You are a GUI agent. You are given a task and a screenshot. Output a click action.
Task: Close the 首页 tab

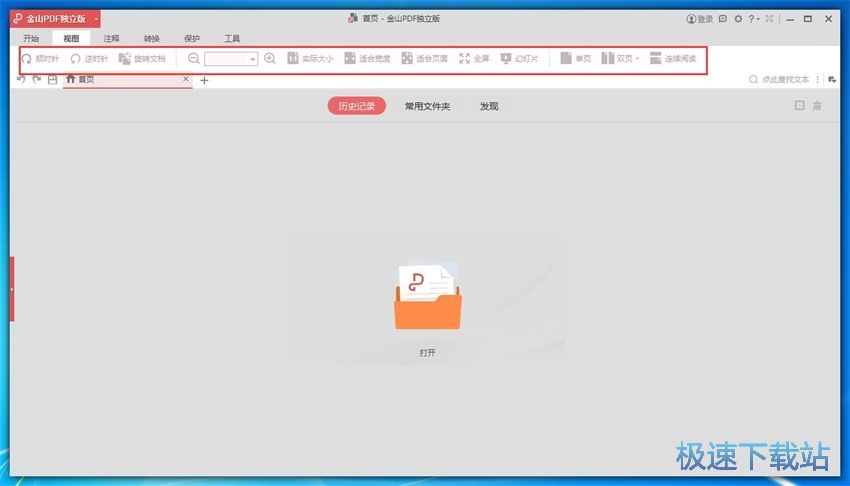186,79
